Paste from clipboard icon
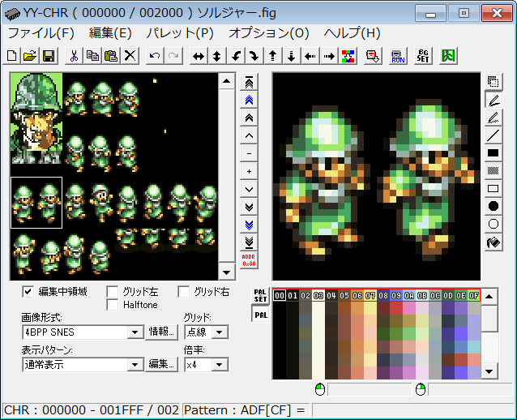 [111, 56]
